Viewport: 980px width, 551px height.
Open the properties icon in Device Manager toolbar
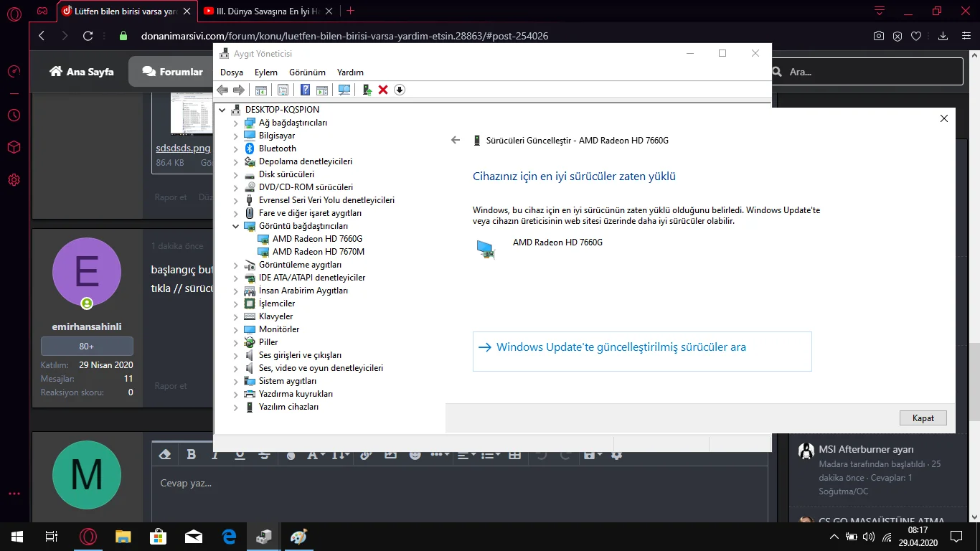point(283,90)
